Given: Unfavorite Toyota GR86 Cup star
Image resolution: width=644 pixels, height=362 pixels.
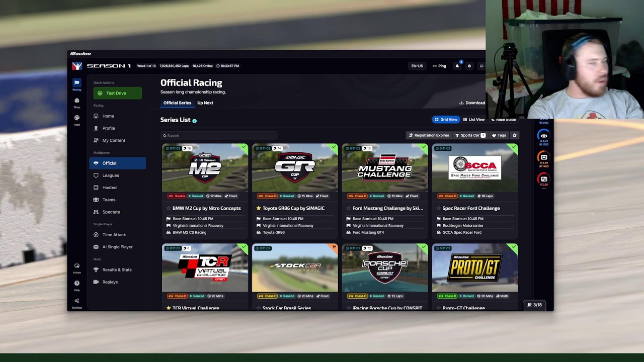Looking at the screenshot, I should point(259,208).
